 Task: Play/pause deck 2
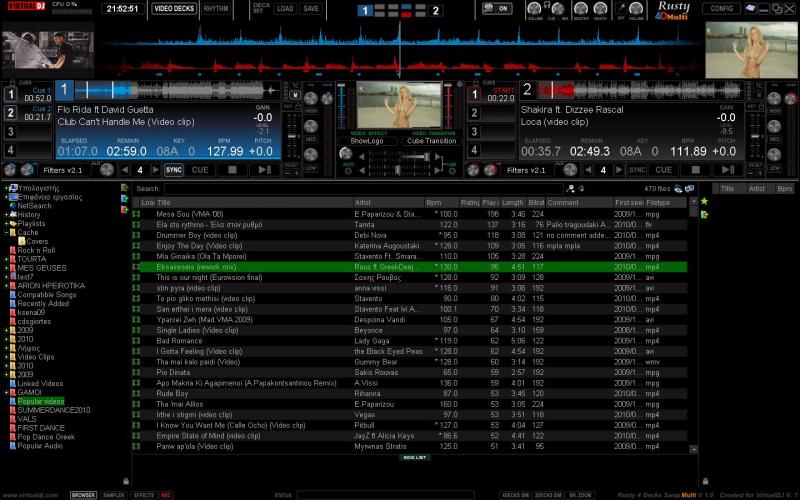(x=729, y=170)
